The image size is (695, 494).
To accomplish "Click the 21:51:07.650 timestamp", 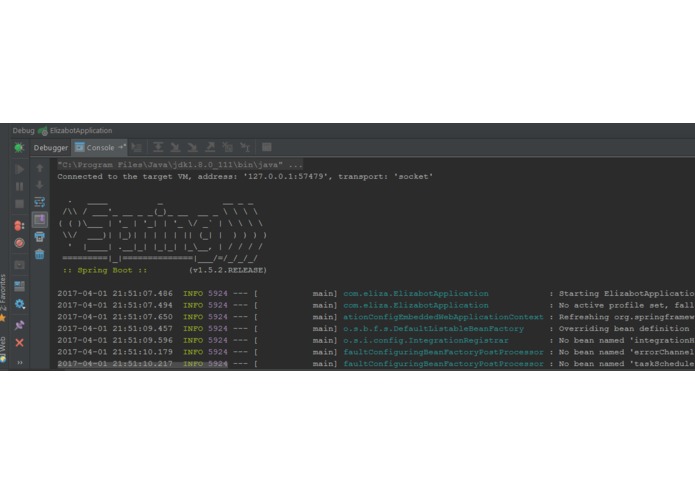I will 142,317.
